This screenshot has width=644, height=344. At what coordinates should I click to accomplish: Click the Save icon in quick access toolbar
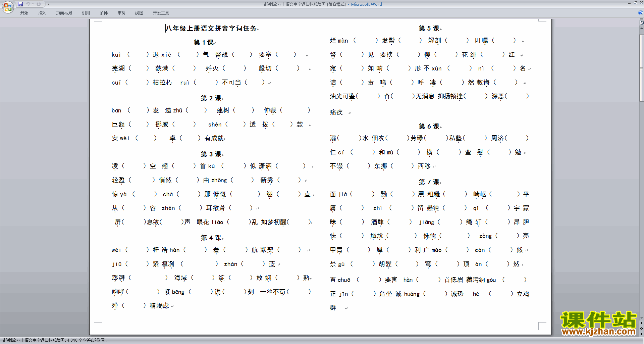(x=20, y=4)
